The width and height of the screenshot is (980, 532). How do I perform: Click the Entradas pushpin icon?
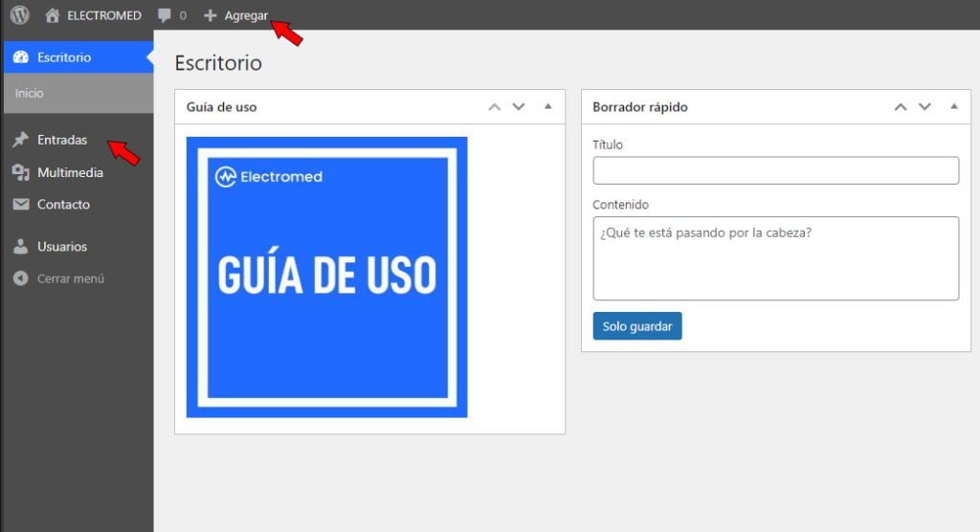(x=21, y=140)
